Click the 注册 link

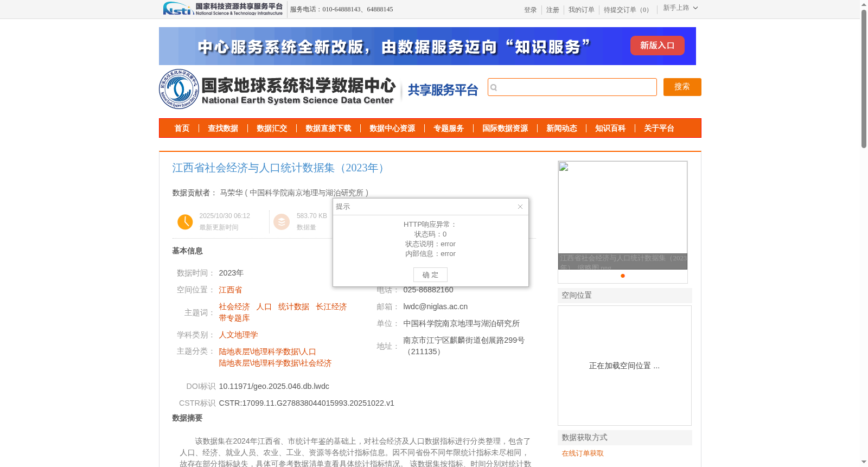tap(553, 10)
